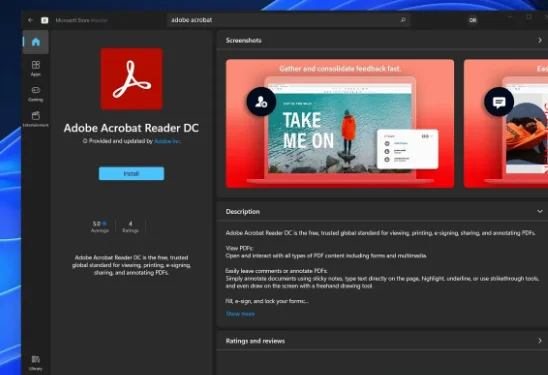Click the 5.0 Average rating

(100, 226)
